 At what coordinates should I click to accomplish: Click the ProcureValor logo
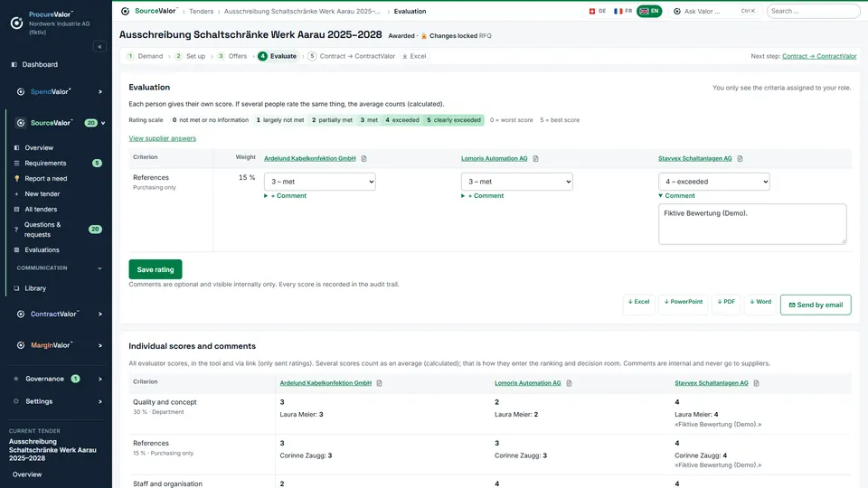point(16,23)
